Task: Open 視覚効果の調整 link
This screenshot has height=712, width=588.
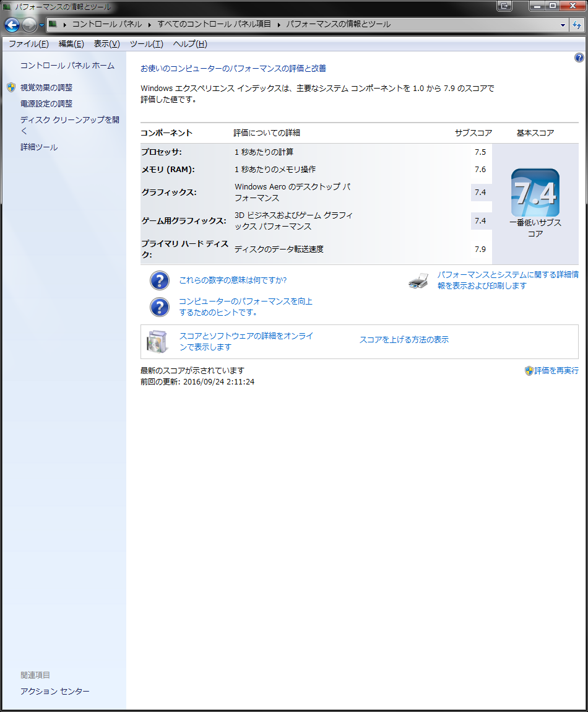Action: (46, 88)
